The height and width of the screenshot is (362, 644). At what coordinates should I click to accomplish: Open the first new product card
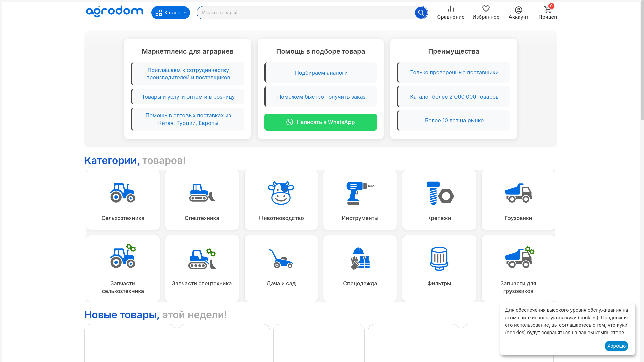click(x=130, y=343)
